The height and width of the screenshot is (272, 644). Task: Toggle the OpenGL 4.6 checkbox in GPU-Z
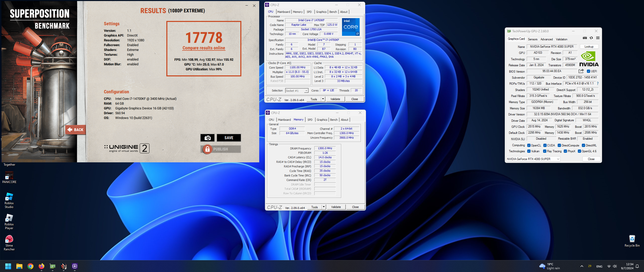[x=579, y=151]
